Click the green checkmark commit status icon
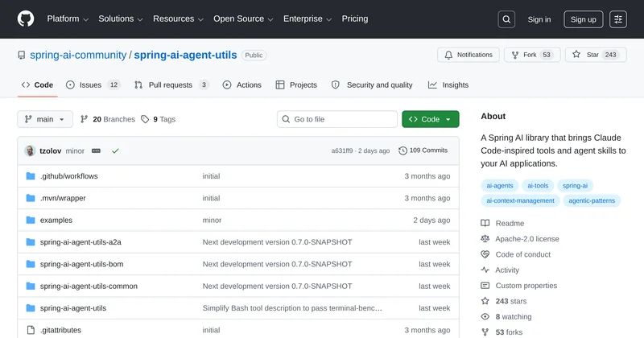The height and width of the screenshot is (338, 644). coord(115,150)
